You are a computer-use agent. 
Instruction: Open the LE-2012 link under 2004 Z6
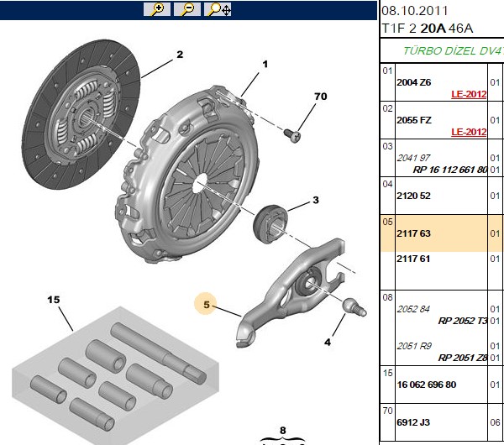coord(469,94)
